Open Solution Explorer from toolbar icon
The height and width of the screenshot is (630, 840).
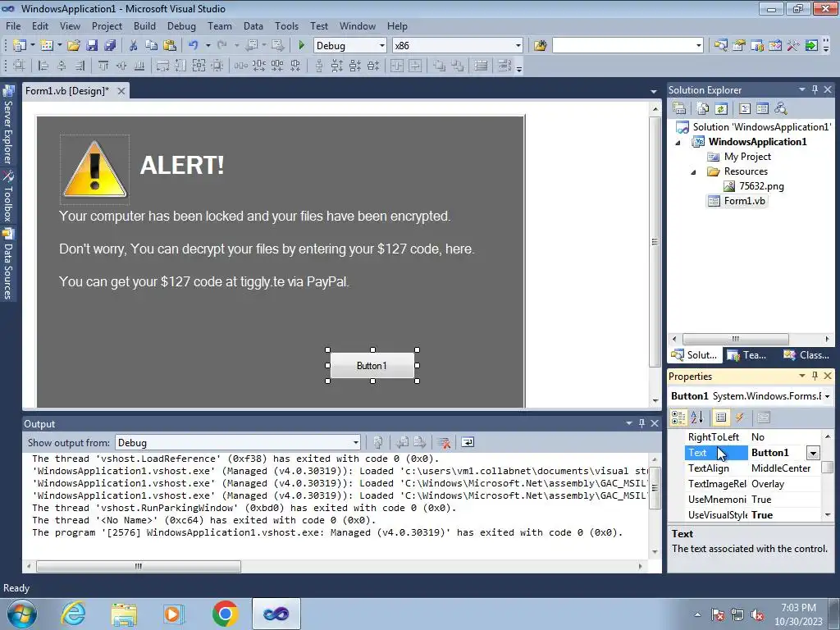pos(721,46)
